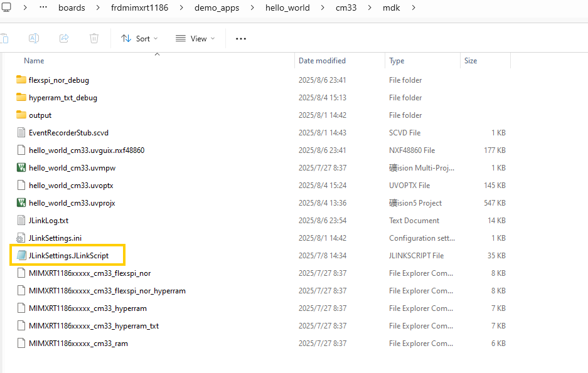Select JLinkLog.txt file name
This screenshot has width=588, height=373.
coord(48,221)
